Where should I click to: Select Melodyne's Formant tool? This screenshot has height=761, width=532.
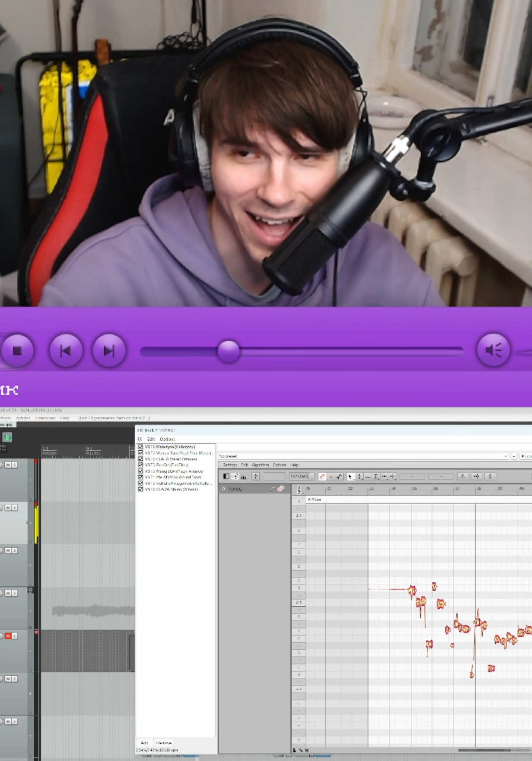(368, 476)
